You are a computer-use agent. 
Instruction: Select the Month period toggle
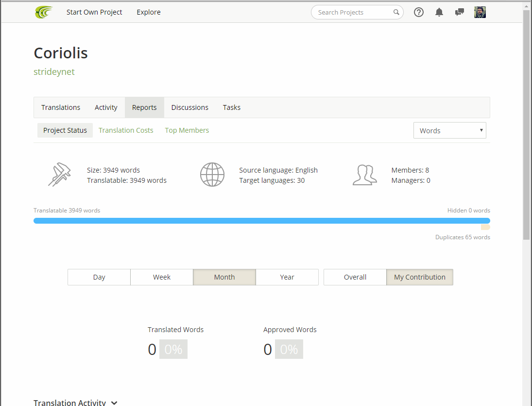pyautogui.click(x=224, y=277)
